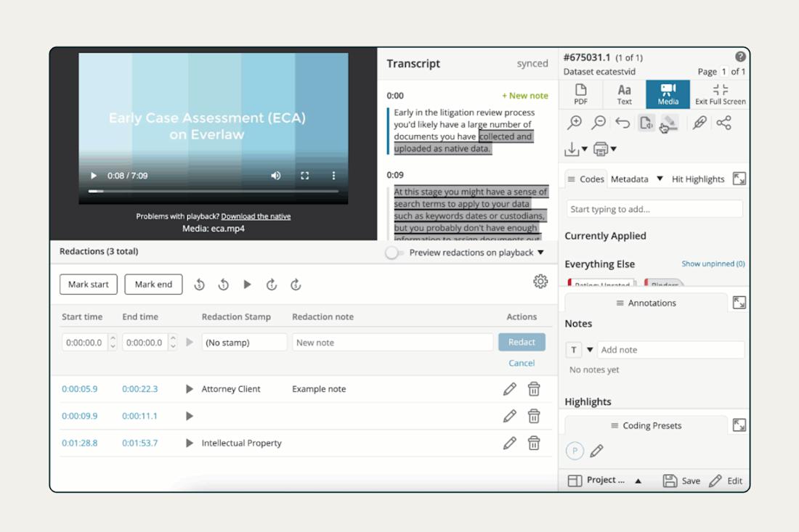The image size is (799, 532).
Task: Select the document audio tool icon
Action: [x=646, y=123]
